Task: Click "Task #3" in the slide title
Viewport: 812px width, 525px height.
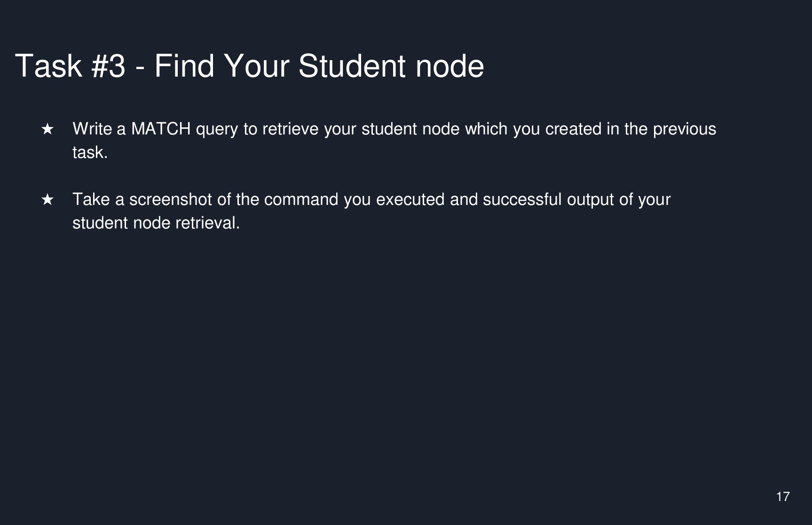Action: (x=71, y=66)
